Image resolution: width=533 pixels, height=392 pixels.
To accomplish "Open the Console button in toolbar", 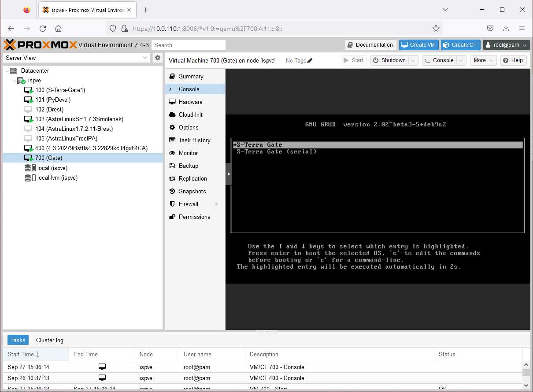I will (439, 60).
